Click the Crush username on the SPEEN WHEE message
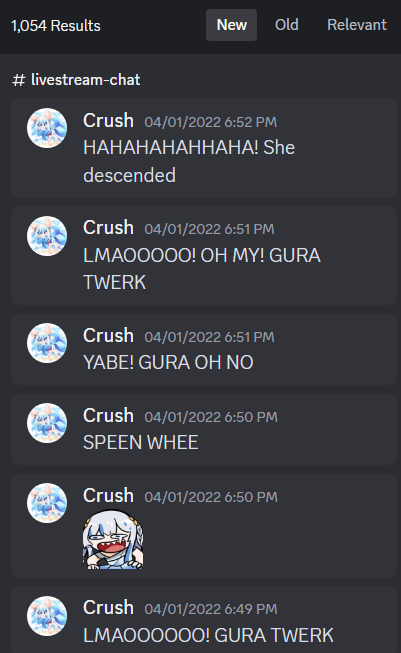 tap(108, 416)
